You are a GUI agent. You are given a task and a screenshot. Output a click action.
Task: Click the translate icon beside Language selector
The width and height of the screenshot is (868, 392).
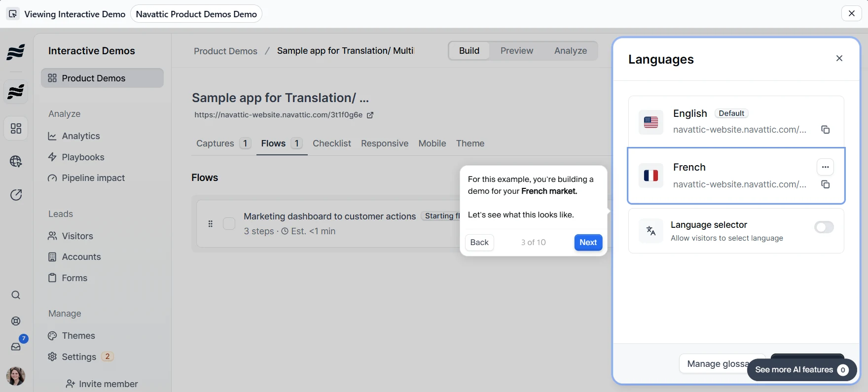pyautogui.click(x=651, y=231)
